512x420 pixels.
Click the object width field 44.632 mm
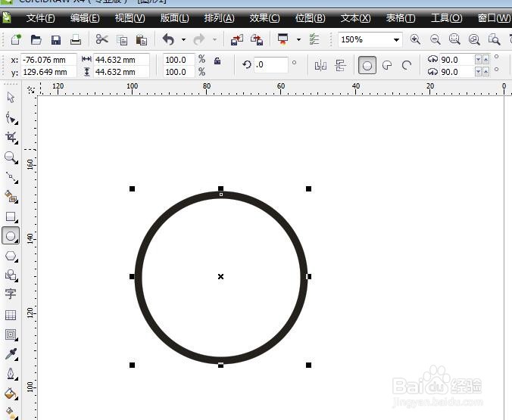[x=121, y=60]
